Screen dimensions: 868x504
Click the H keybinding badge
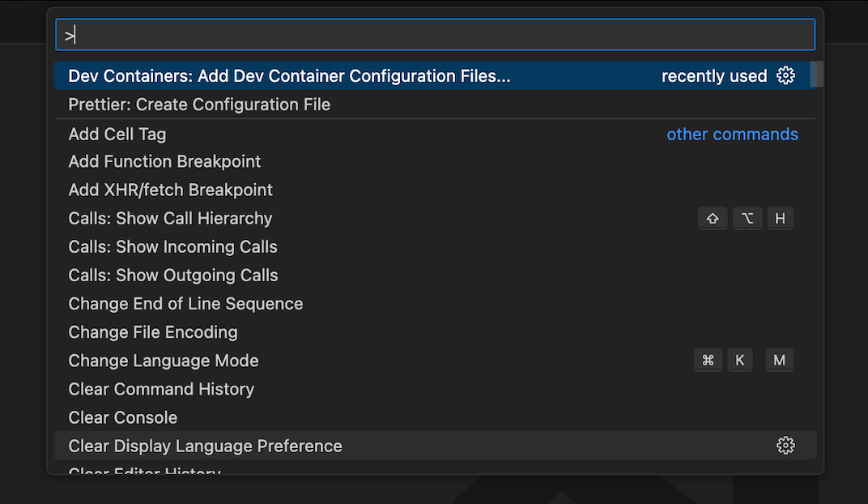(x=780, y=218)
